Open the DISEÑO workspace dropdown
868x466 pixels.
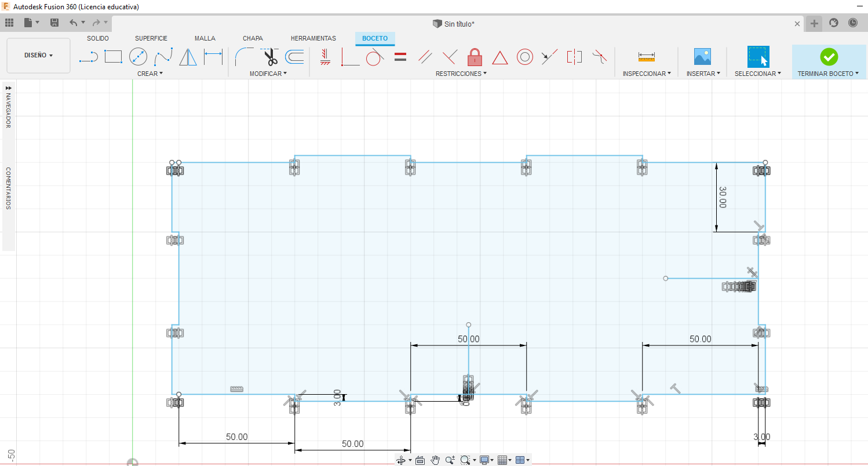click(38, 56)
